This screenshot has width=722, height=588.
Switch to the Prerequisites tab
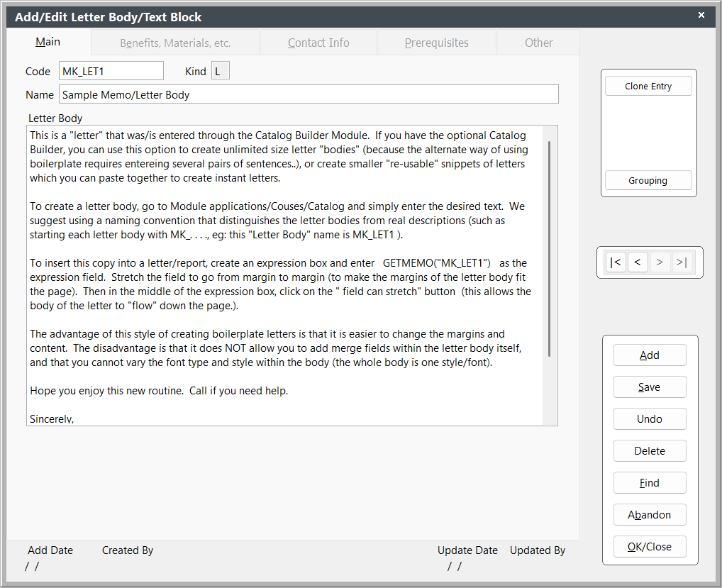tap(436, 43)
